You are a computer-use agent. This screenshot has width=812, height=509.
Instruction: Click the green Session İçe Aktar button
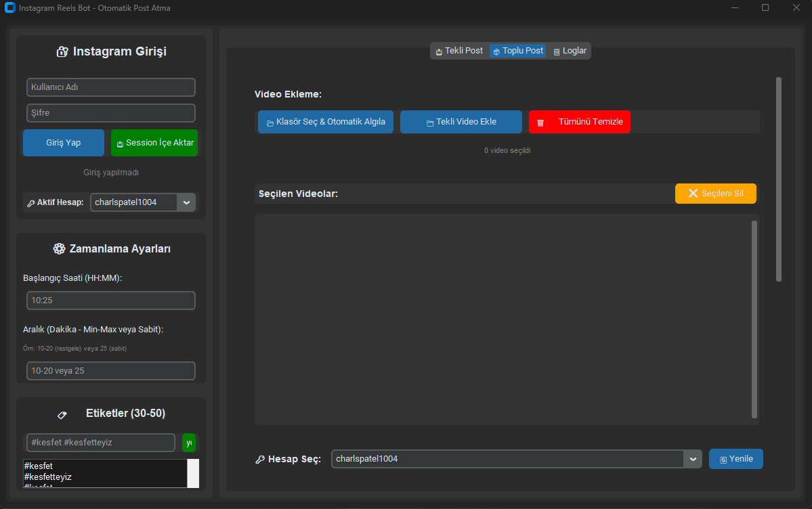coord(154,143)
